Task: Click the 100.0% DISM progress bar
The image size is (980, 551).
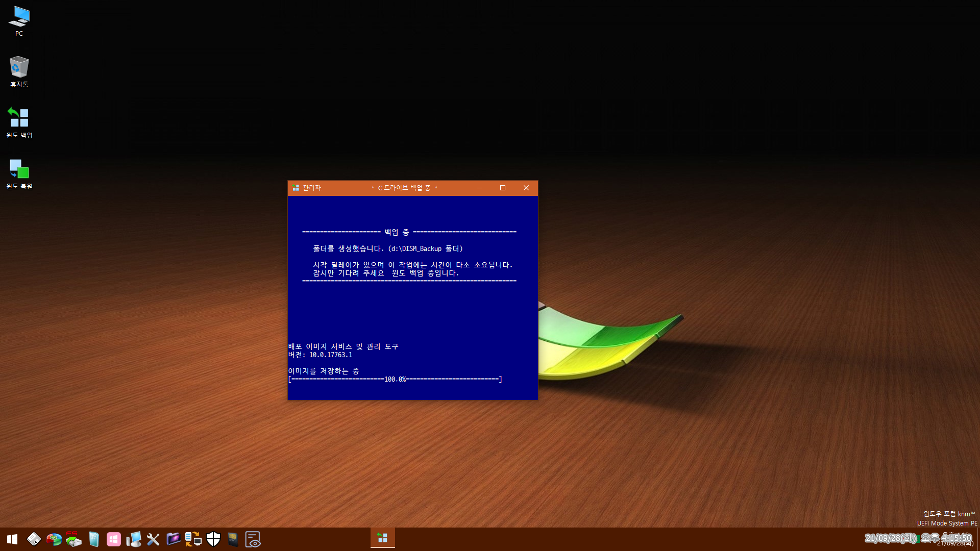Action: click(x=395, y=379)
